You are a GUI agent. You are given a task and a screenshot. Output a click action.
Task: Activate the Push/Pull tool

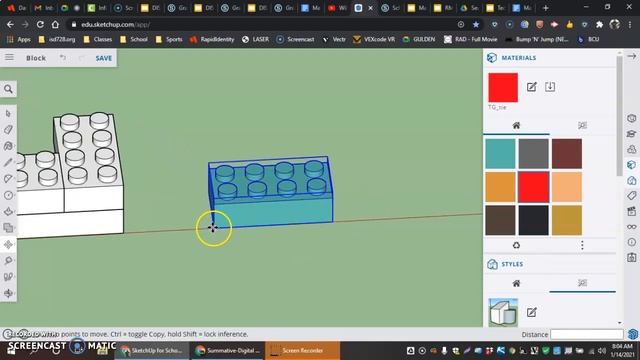(x=8, y=211)
